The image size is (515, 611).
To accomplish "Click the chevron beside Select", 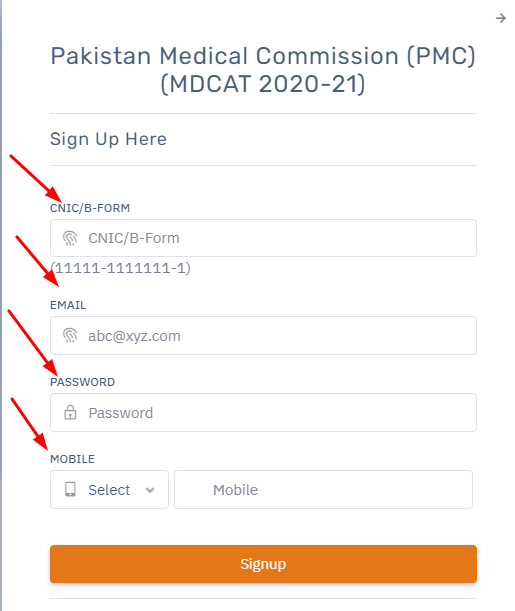I will click(150, 490).
